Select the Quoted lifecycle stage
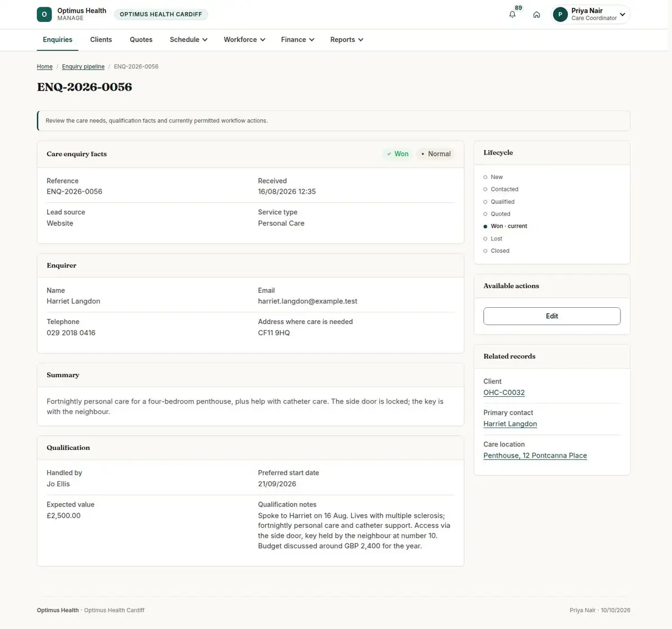Screen dimensions: 672x629 point(497,214)
